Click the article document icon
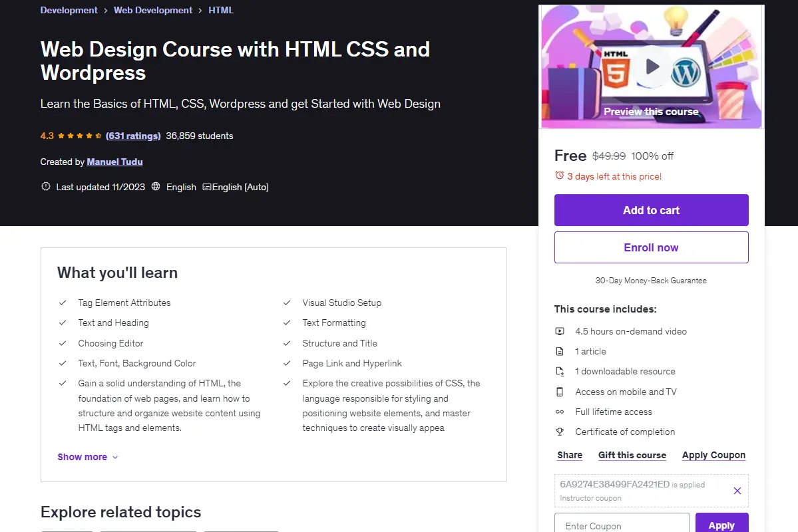The height and width of the screenshot is (532, 798). (559, 351)
